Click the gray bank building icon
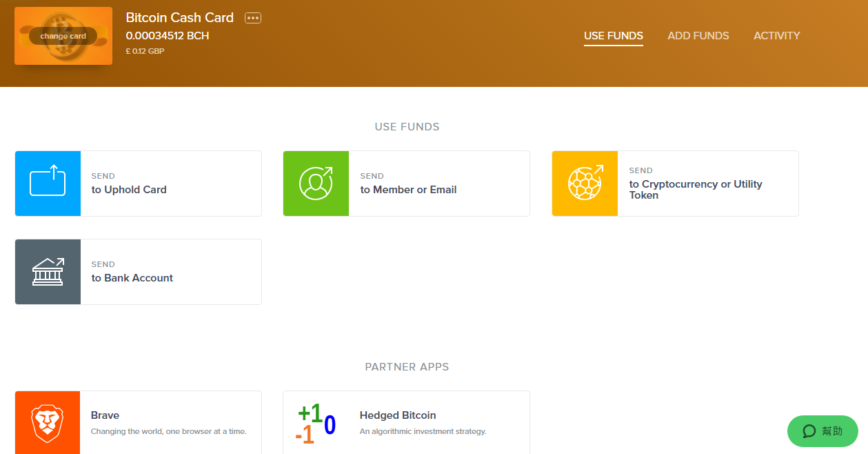Viewport: 868px width, 454px height. [48, 272]
